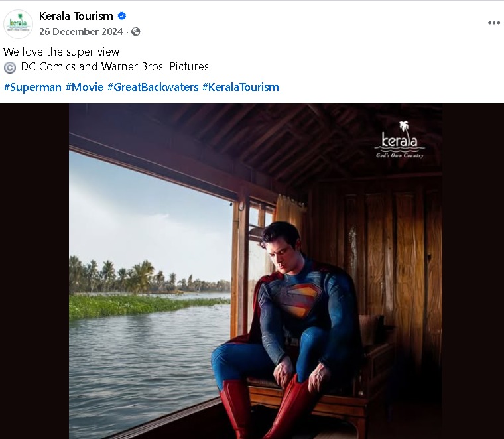Open the three-dot post options menu

[x=493, y=23]
